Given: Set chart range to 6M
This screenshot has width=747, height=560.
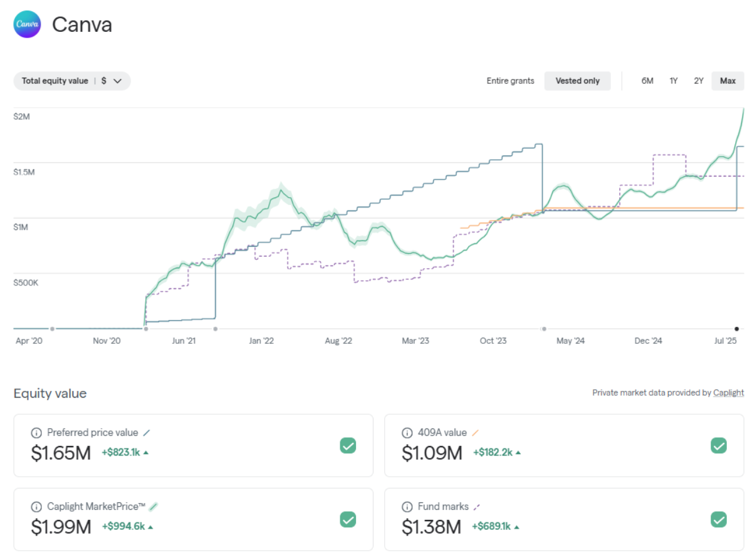Looking at the screenshot, I should tap(647, 81).
